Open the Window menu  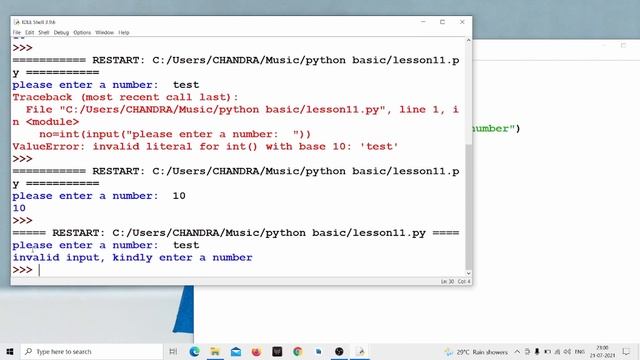pos(104,32)
